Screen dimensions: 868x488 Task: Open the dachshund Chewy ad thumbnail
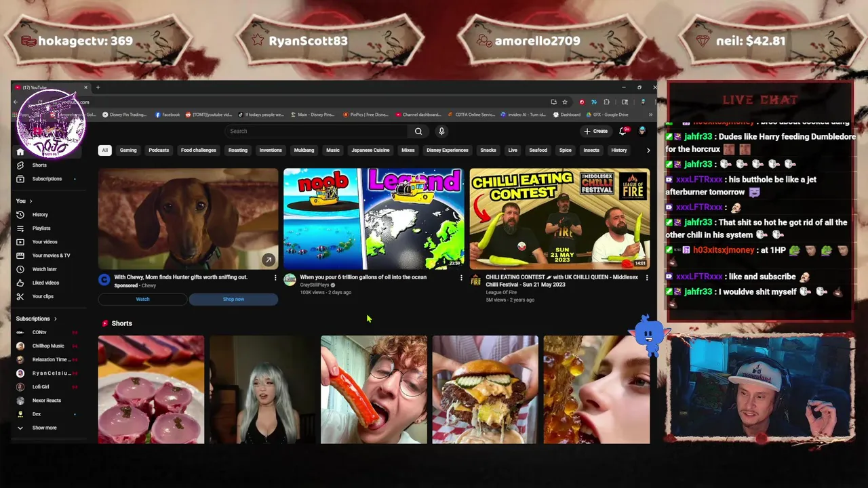point(188,219)
